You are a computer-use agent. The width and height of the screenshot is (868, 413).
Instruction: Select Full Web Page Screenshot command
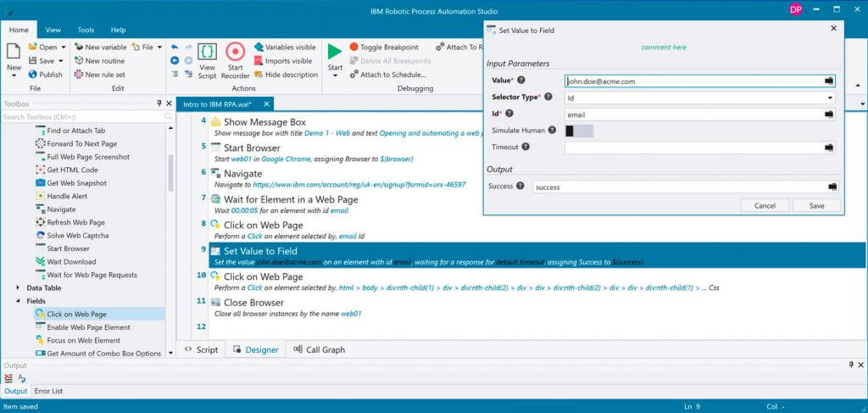point(82,157)
